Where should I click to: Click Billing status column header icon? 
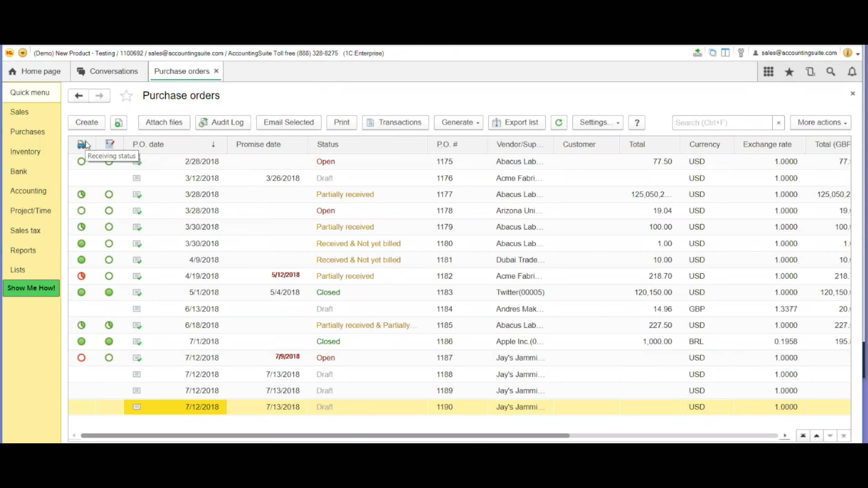pos(109,144)
